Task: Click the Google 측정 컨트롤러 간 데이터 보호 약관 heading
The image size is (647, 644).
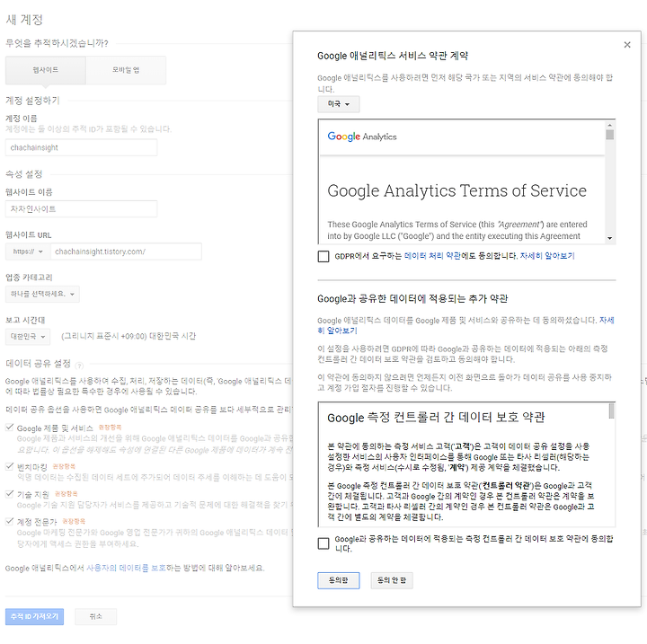Action: (436, 417)
